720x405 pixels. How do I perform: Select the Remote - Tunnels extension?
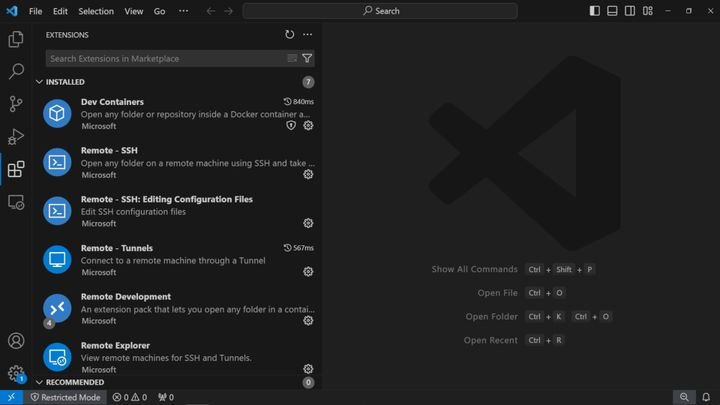(x=178, y=259)
